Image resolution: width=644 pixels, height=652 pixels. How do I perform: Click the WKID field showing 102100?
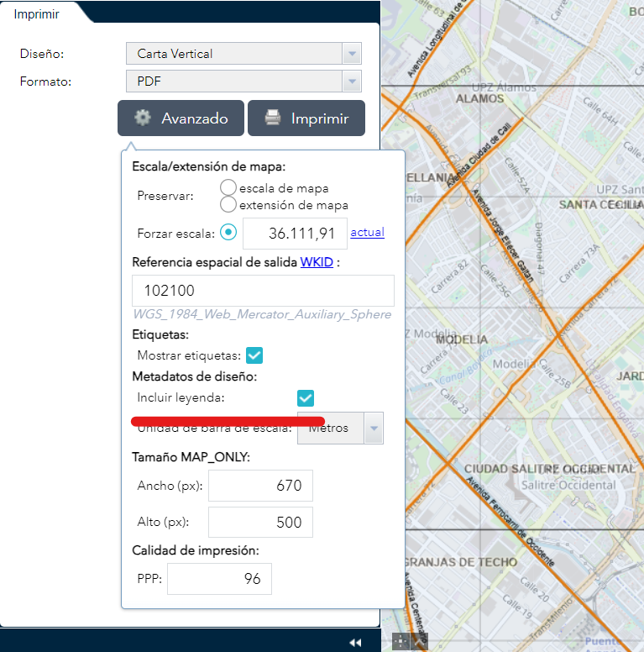[263, 291]
